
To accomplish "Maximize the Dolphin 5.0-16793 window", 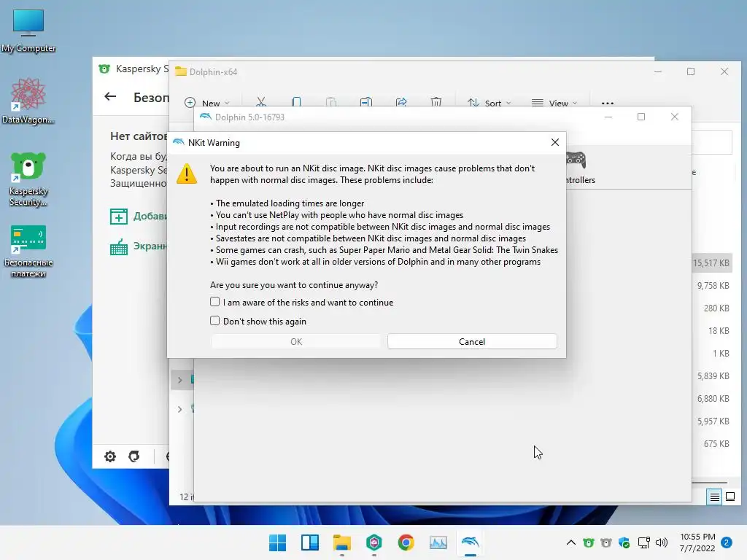I will click(641, 117).
